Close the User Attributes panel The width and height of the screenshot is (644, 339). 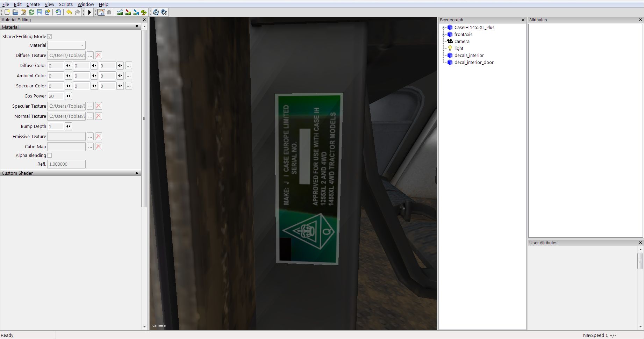(x=641, y=243)
